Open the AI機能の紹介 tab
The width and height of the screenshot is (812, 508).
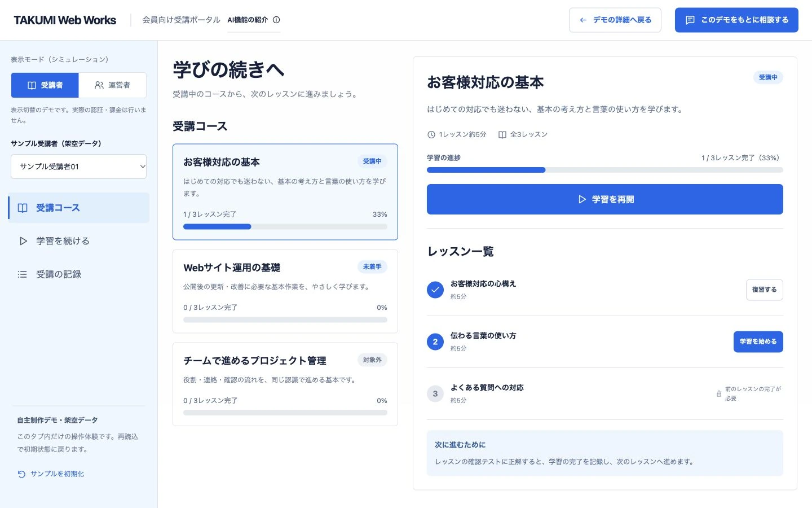254,20
